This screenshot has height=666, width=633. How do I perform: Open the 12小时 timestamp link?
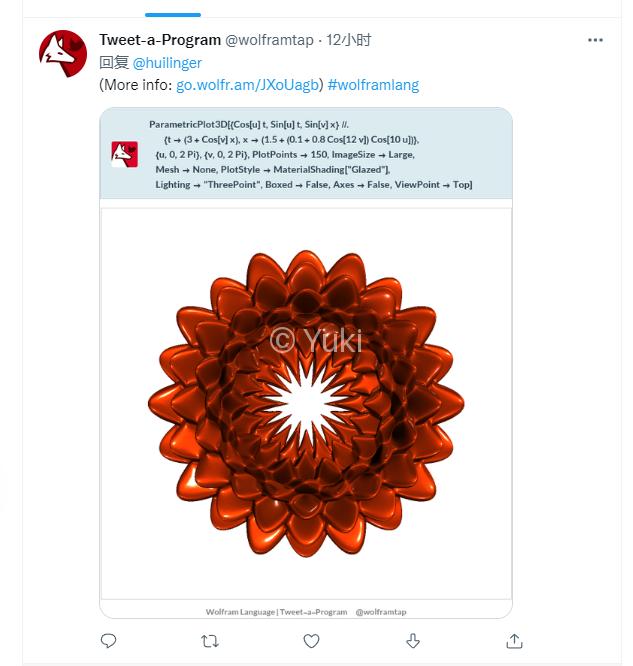[x=349, y=41]
